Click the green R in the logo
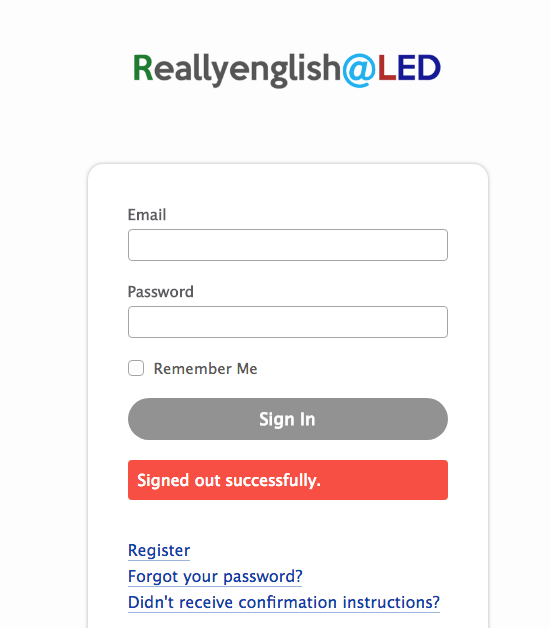 [143, 68]
